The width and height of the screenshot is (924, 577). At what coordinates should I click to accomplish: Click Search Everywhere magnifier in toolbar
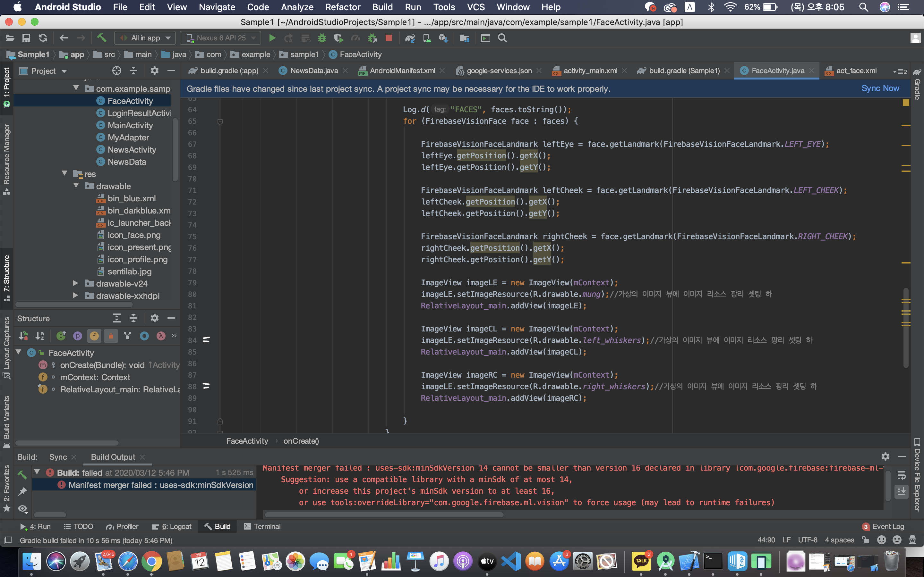[502, 38]
